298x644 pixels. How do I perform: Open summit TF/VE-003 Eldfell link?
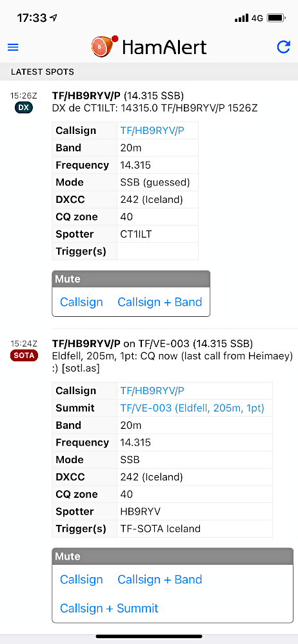coord(192,408)
